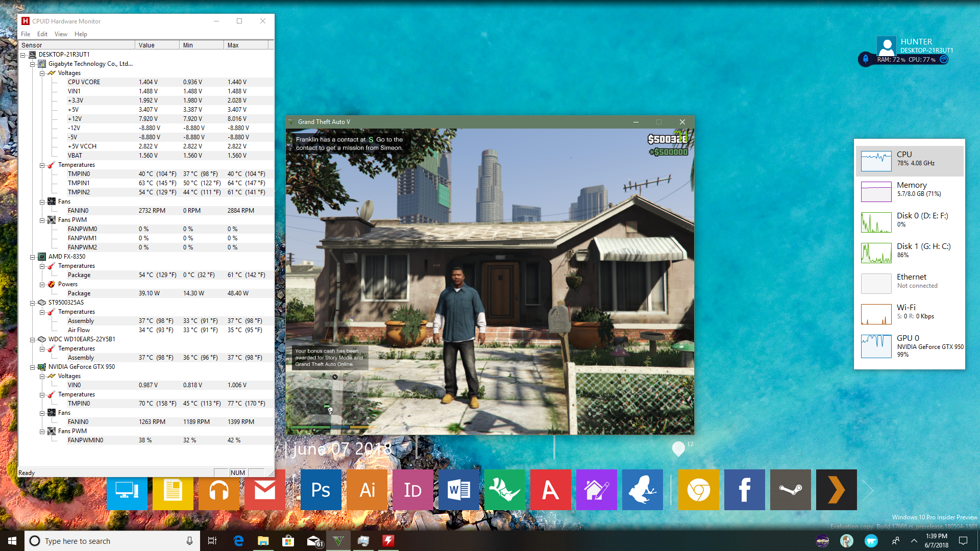Image resolution: width=980 pixels, height=551 pixels.
Task: Open Microsoft Store from taskbar
Action: pyautogui.click(x=288, y=541)
